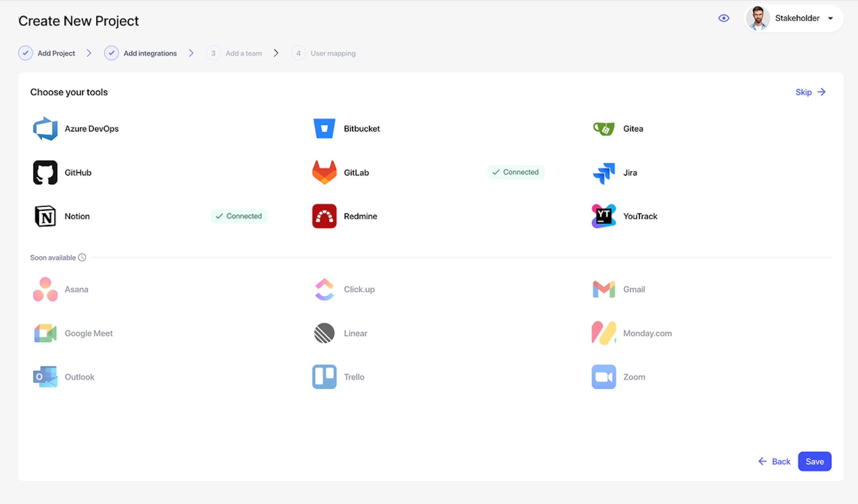This screenshot has width=858, height=504.
Task: Click chevron after Add Project step
Action: pyautogui.click(x=89, y=53)
